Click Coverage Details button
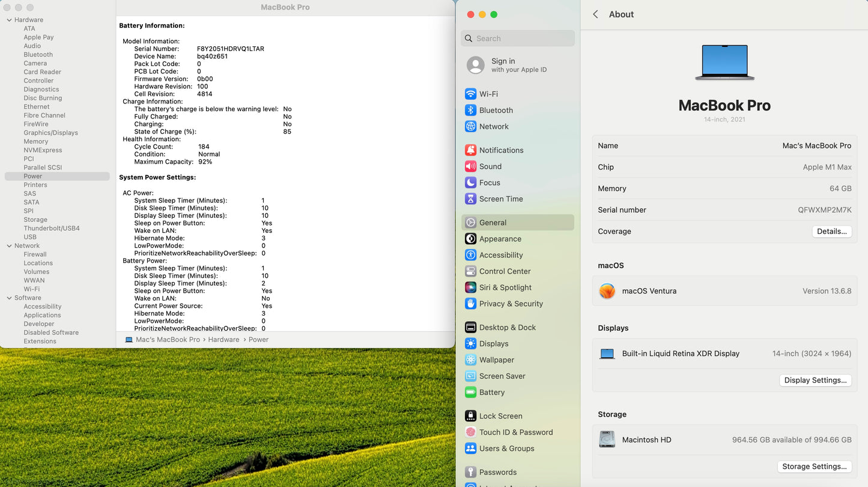 coord(832,231)
